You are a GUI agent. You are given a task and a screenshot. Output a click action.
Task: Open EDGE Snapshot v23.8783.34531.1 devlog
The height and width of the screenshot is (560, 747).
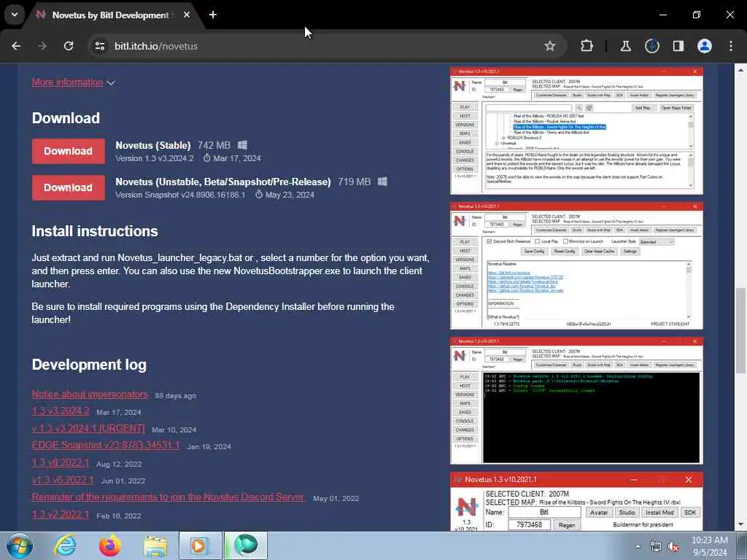coord(106,446)
